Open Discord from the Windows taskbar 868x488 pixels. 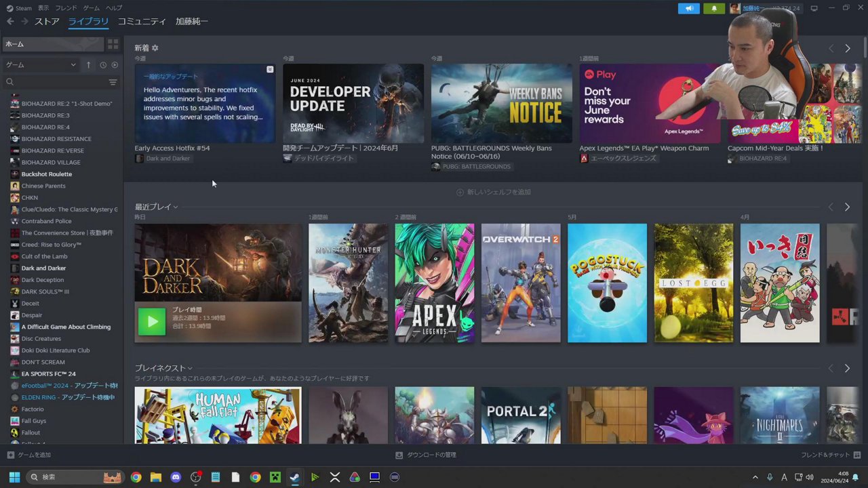[x=176, y=477]
